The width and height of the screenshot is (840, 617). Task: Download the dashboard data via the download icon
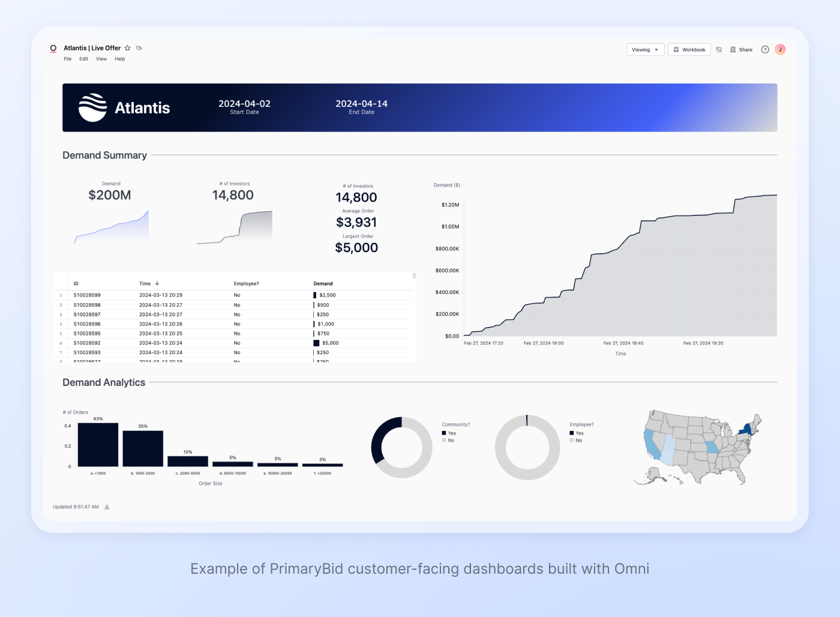pos(107,507)
